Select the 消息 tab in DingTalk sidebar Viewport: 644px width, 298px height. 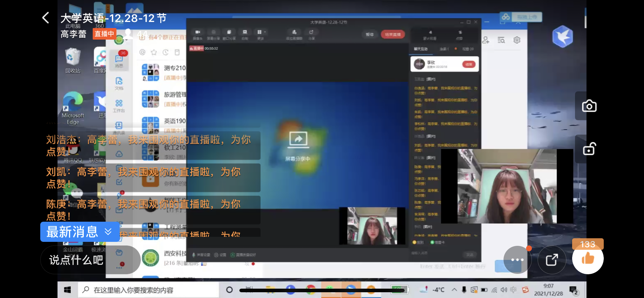tap(119, 60)
